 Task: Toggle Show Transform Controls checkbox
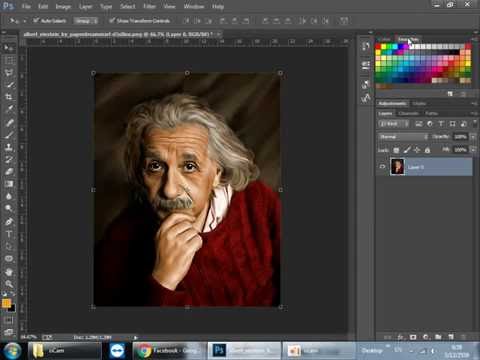click(112, 21)
